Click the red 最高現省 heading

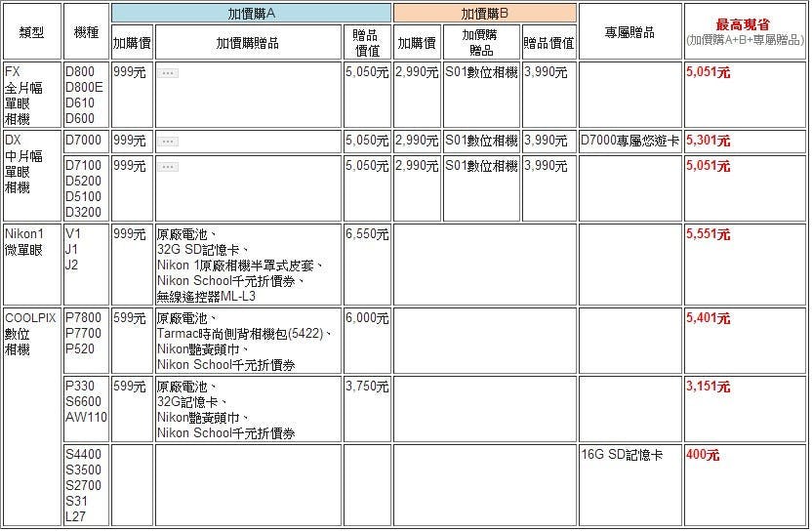tap(743, 24)
